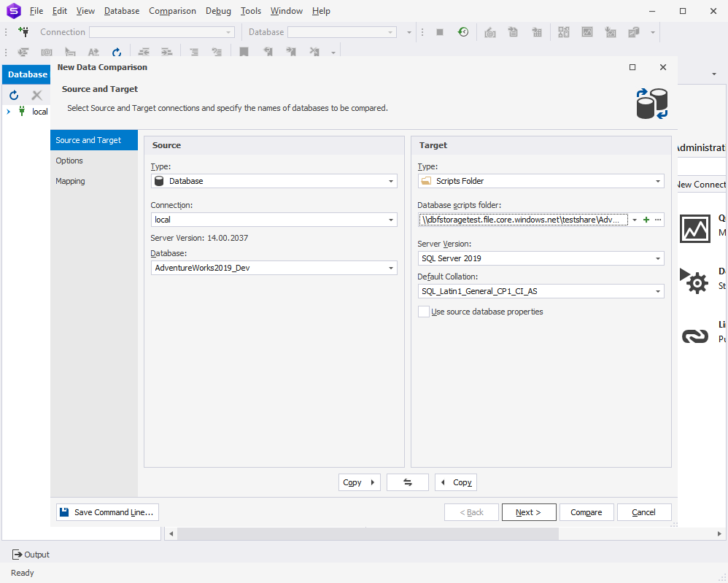Click the delete X icon in Database Explorer
Viewport: 728px width, 583px height.
click(x=36, y=96)
